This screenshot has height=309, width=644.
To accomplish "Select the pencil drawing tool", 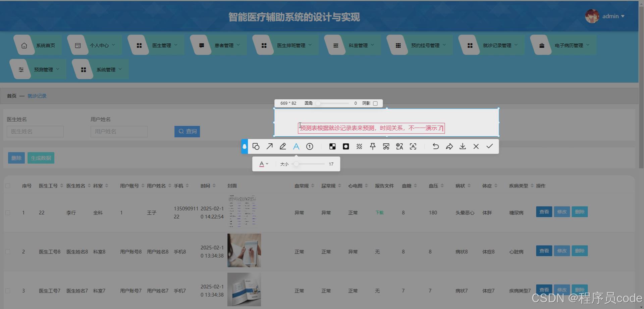I will (x=283, y=146).
